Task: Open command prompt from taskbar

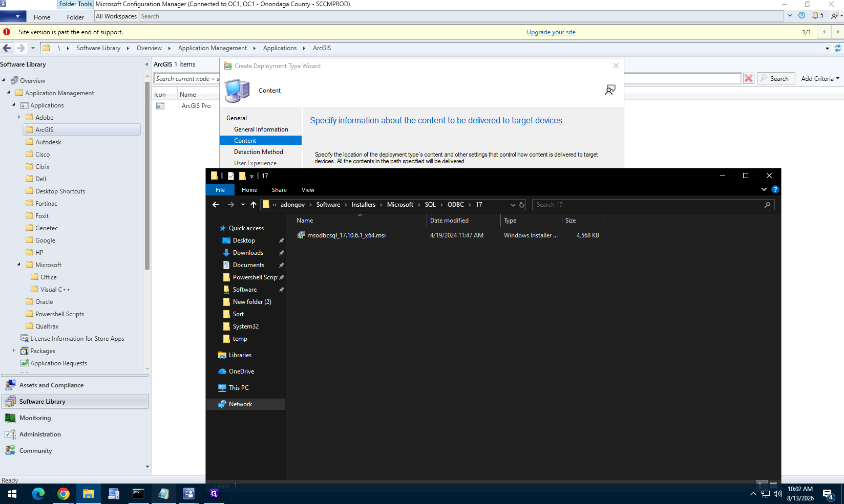Action: (x=139, y=494)
